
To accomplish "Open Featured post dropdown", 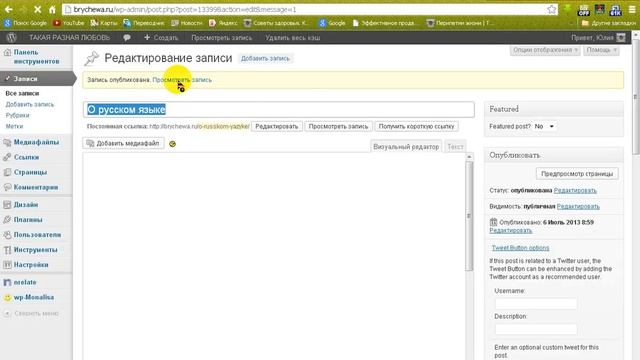I will (544, 127).
